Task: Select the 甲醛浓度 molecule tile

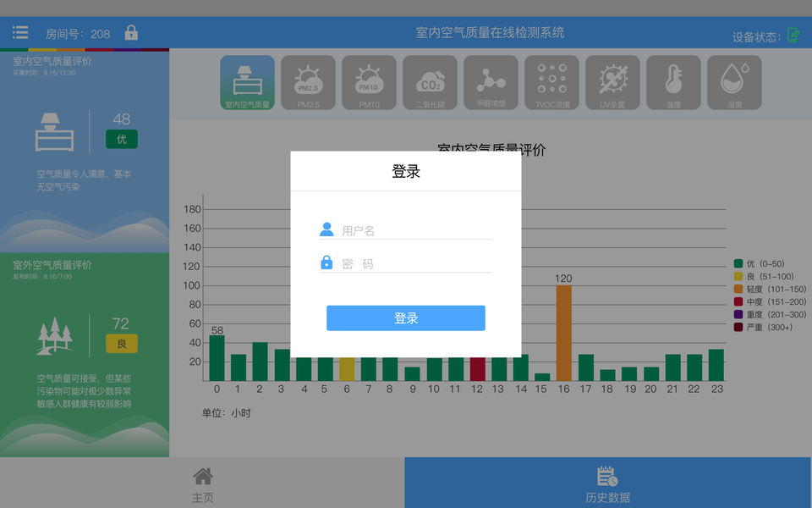Action: [x=491, y=82]
